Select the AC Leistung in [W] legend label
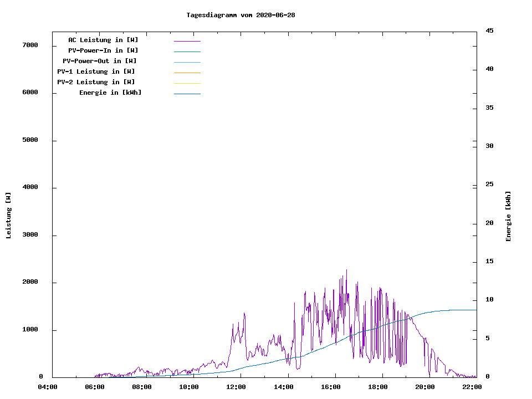This screenshot has height=399, width=532. [x=103, y=40]
